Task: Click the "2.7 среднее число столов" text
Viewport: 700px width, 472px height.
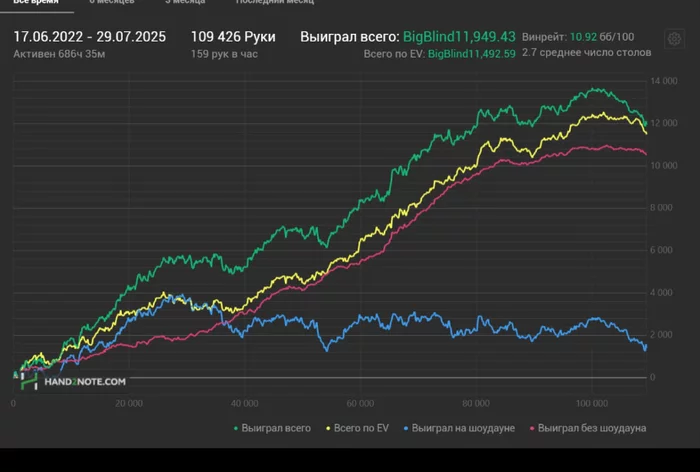Action: point(587,53)
